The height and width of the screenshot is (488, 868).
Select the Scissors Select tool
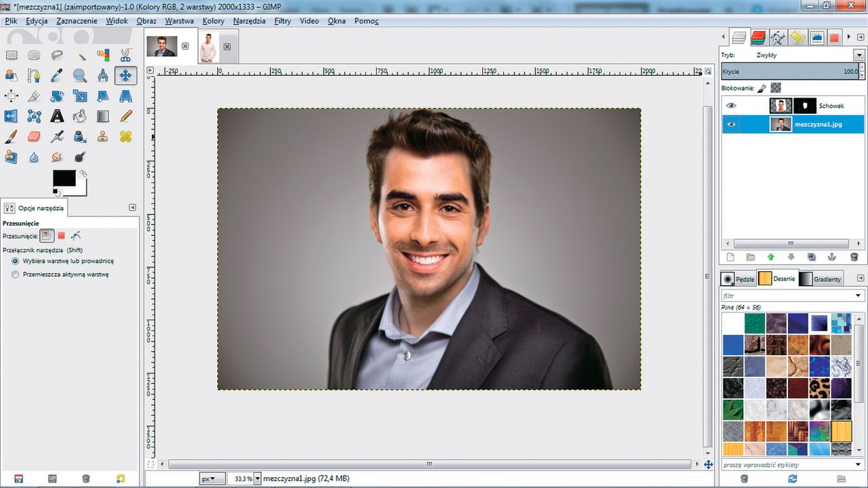point(125,55)
